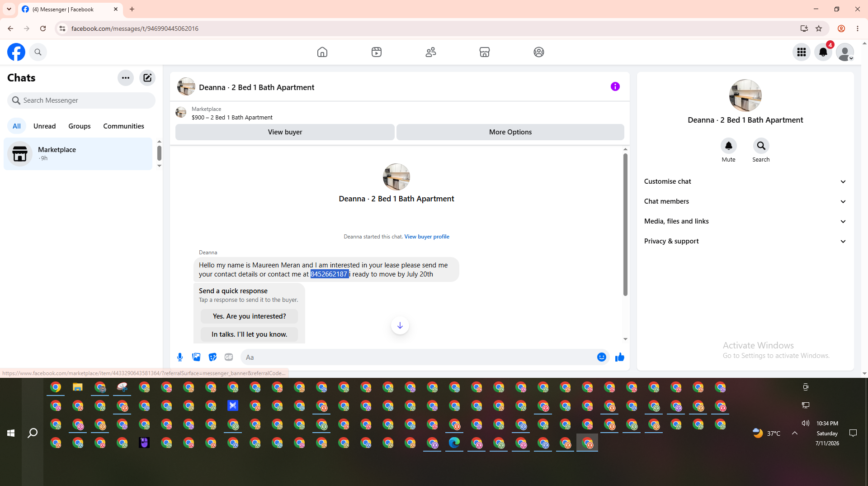This screenshot has width=868, height=486.
Task: Switch to the Unread tab
Action: coord(45,126)
